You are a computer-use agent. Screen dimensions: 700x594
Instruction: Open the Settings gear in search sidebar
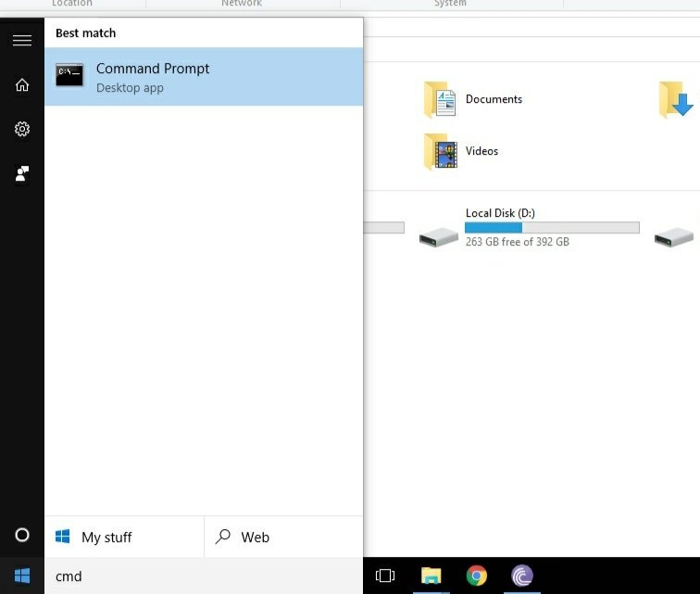click(22, 130)
